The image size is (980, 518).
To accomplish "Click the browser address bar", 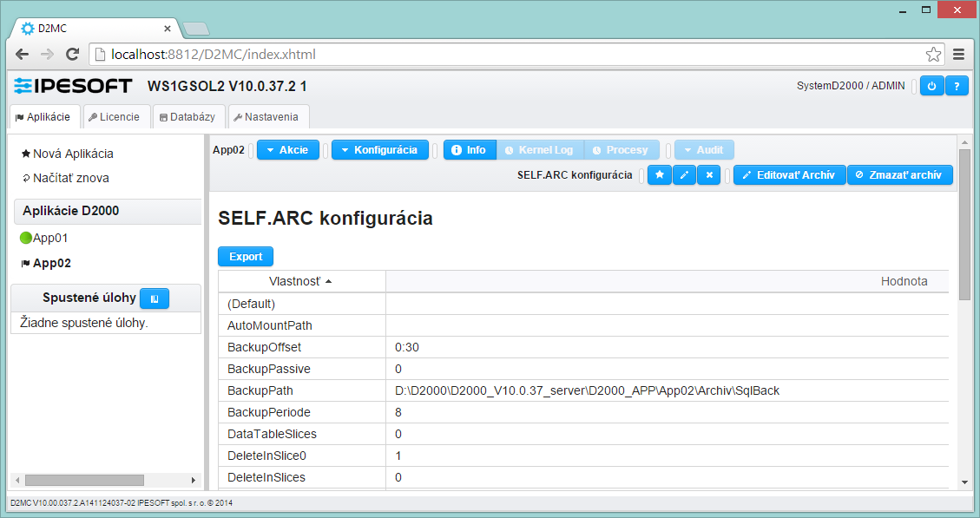I will 512,55.
